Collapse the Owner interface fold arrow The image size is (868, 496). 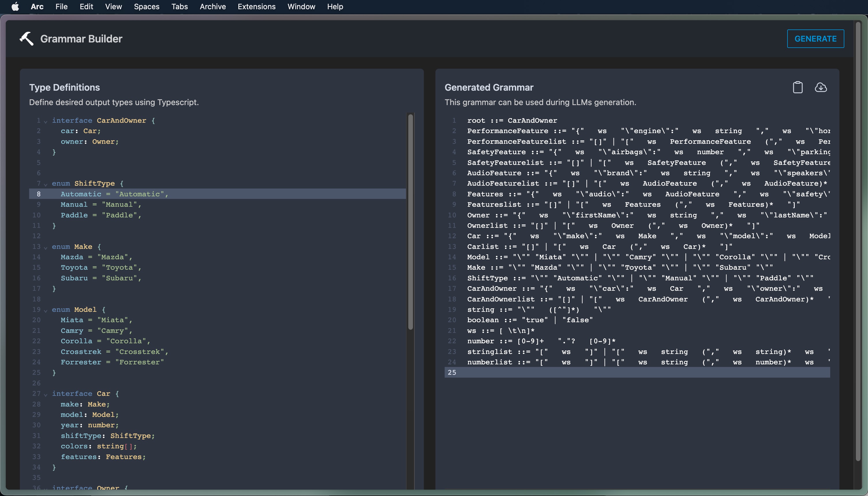(46, 488)
